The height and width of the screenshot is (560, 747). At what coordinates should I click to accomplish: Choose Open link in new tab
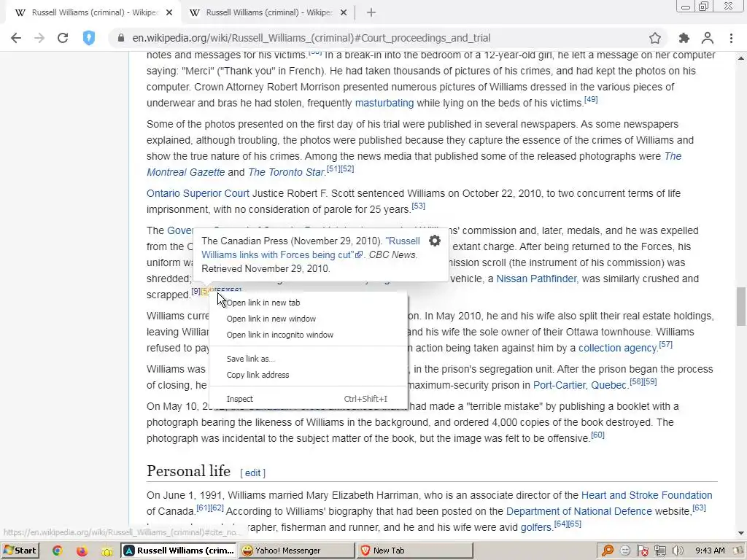point(309,303)
